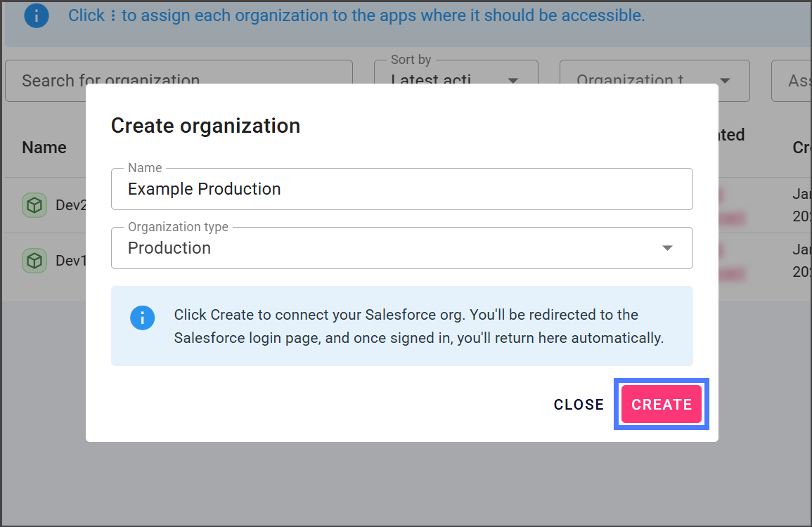Image resolution: width=812 pixels, height=527 pixels.
Task: Select the Dev2 organization name
Action: click(70, 205)
